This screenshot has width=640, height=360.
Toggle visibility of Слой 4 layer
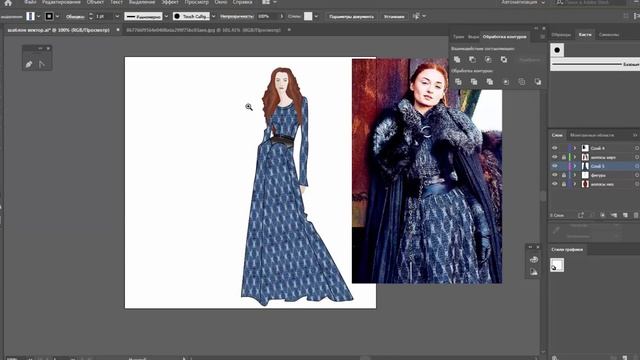[x=554, y=148]
